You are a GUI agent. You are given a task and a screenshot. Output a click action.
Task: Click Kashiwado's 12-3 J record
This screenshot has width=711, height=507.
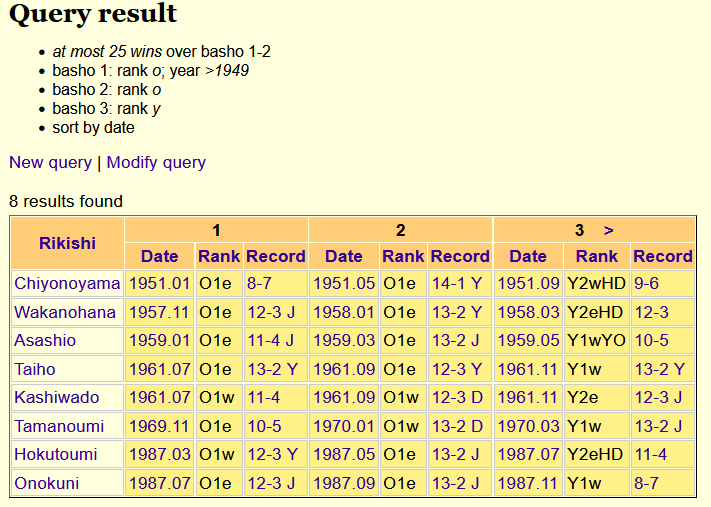658,397
